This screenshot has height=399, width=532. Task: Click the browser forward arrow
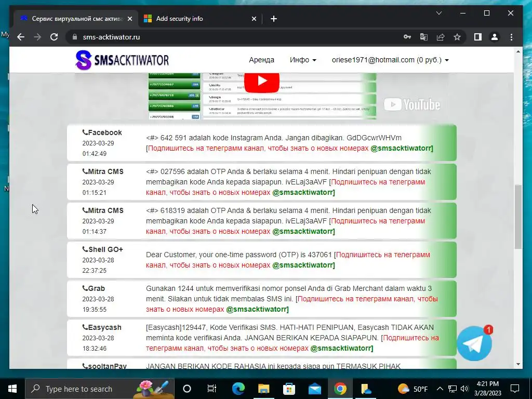click(x=37, y=37)
